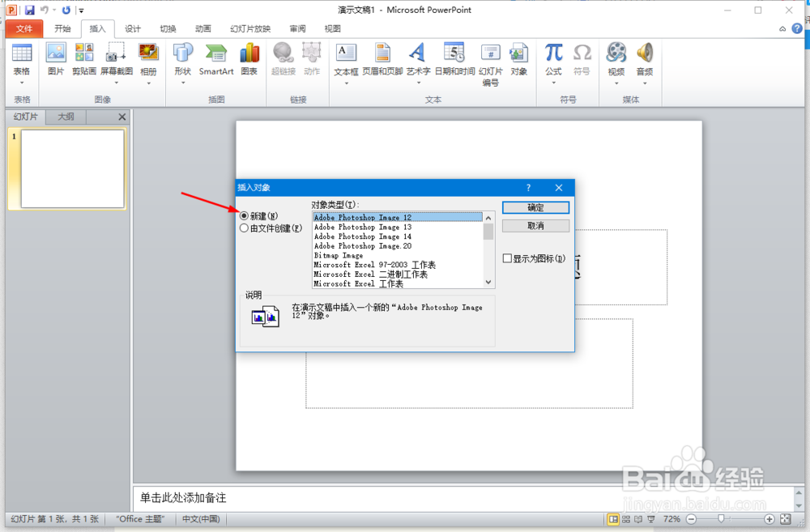This screenshot has width=810, height=532.
Task: Enable the 显示为图标 checkbox
Action: (507, 258)
